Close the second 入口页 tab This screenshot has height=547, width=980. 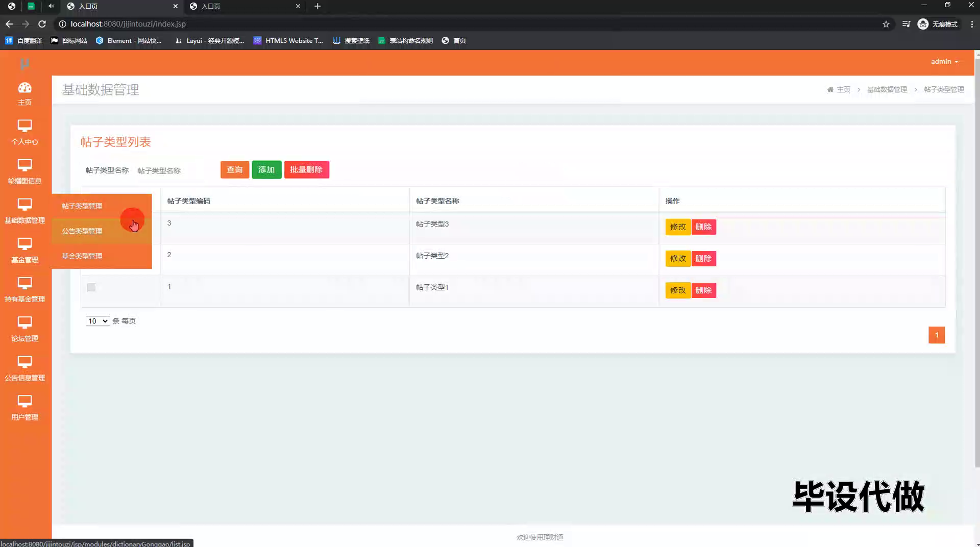click(x=298, y=6)
